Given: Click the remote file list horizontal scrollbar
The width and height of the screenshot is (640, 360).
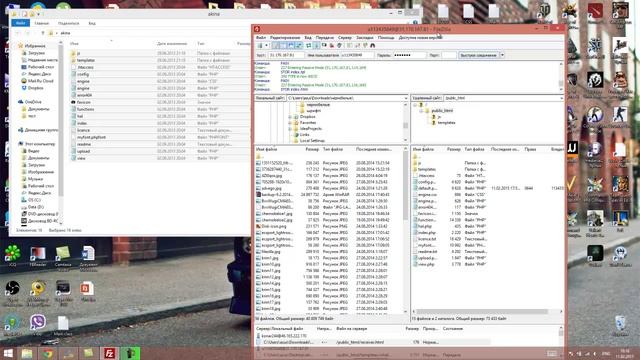Looking at the screenshot, I should [x=482, y=311].
